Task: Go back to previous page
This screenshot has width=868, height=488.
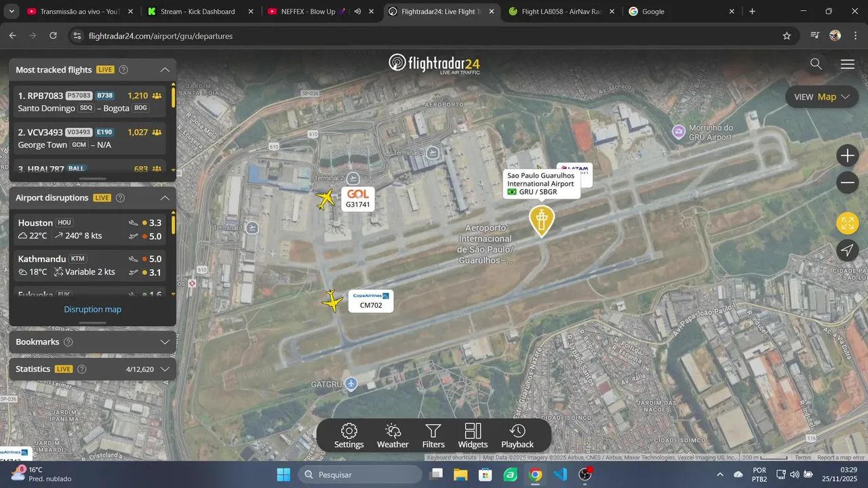Action: [12, 36]
